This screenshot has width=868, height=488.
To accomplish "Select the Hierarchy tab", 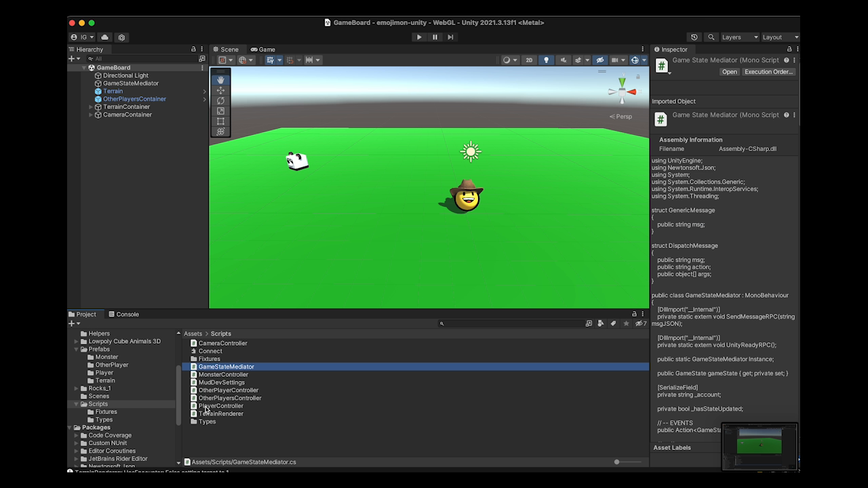I will click(x=86, y=49).
